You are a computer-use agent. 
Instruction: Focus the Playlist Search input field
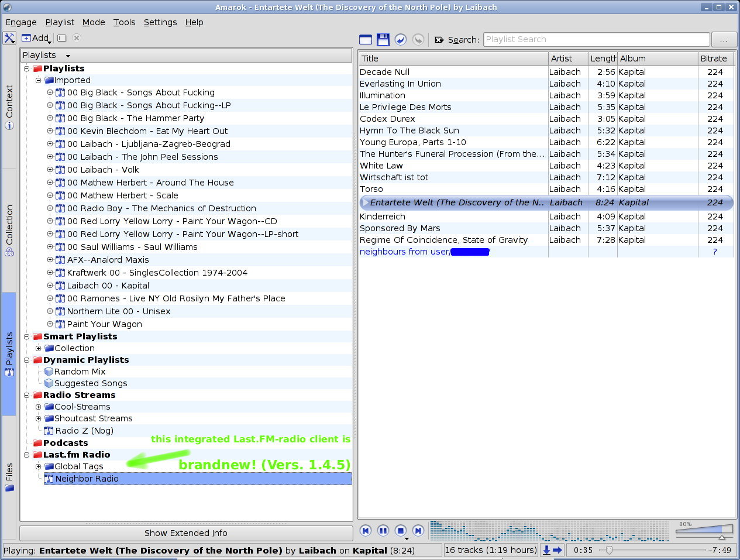597,40
